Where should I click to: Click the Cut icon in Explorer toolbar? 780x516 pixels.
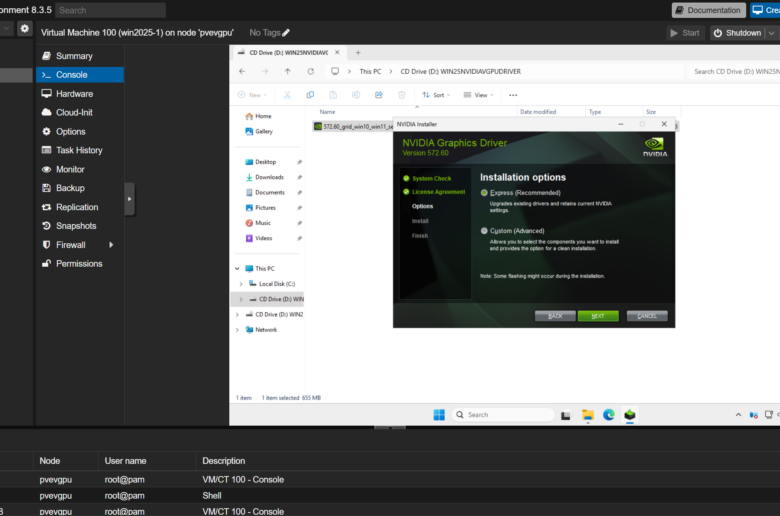click(287, 95)
